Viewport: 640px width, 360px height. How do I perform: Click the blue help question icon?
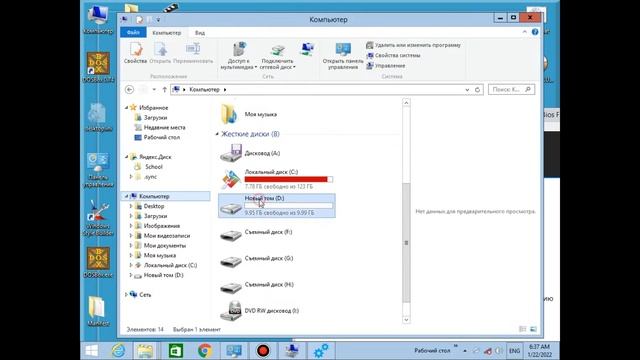pos(535,32)
